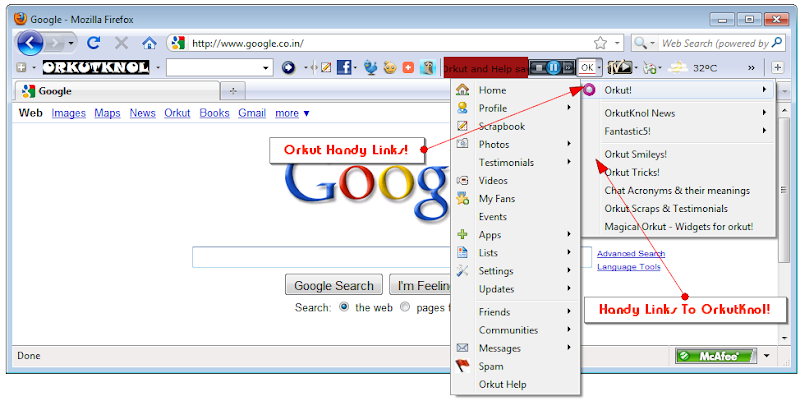Open Events from the Orkut menu

[515, 217]
